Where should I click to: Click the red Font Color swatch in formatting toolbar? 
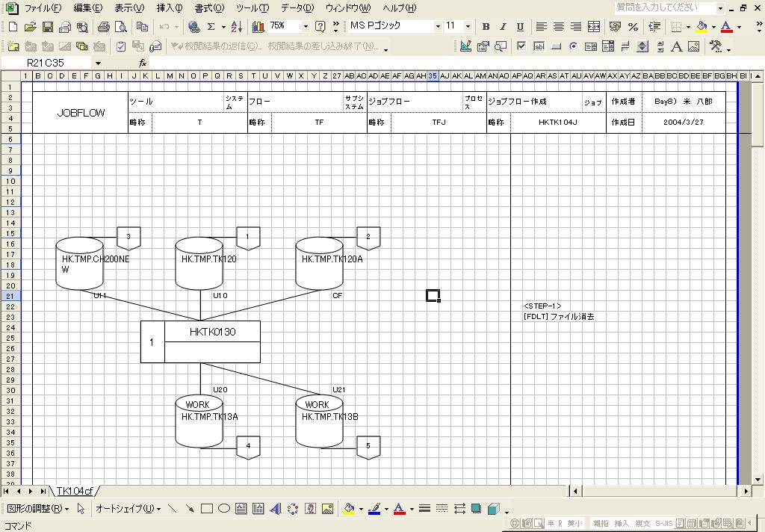point(726,26)
